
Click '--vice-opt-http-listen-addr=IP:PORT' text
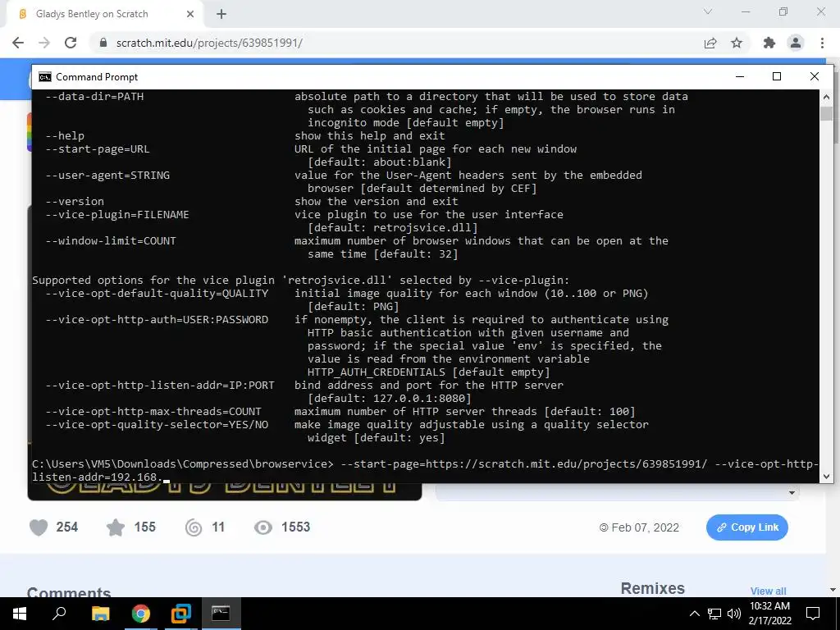[x=160, y=386]
